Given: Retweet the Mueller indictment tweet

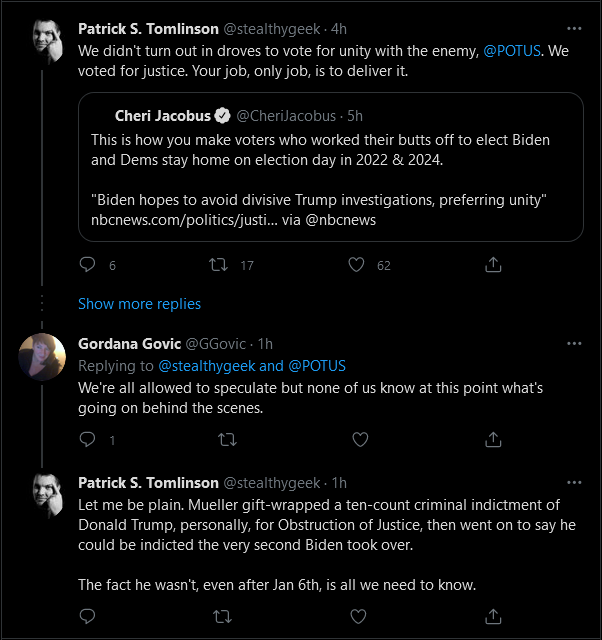Looking at the screenshot, I should [223, 616].
